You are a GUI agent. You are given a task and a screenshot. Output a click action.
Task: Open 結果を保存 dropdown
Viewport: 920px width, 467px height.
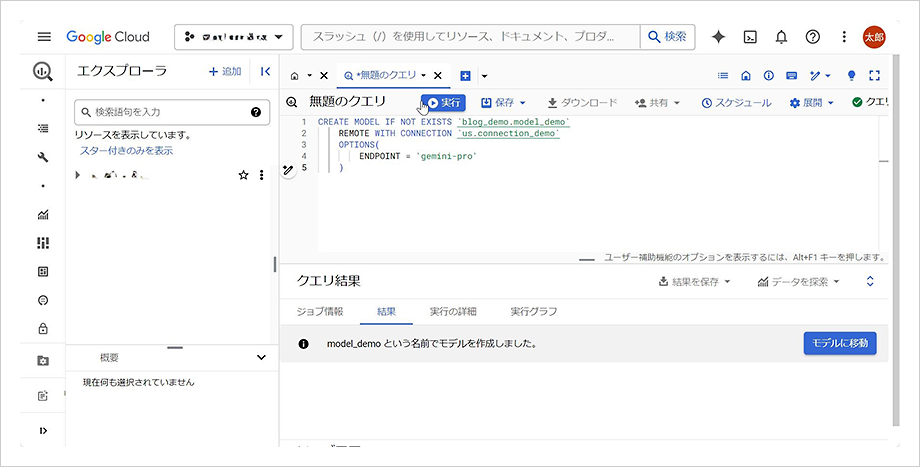click(x=695, y=282)
